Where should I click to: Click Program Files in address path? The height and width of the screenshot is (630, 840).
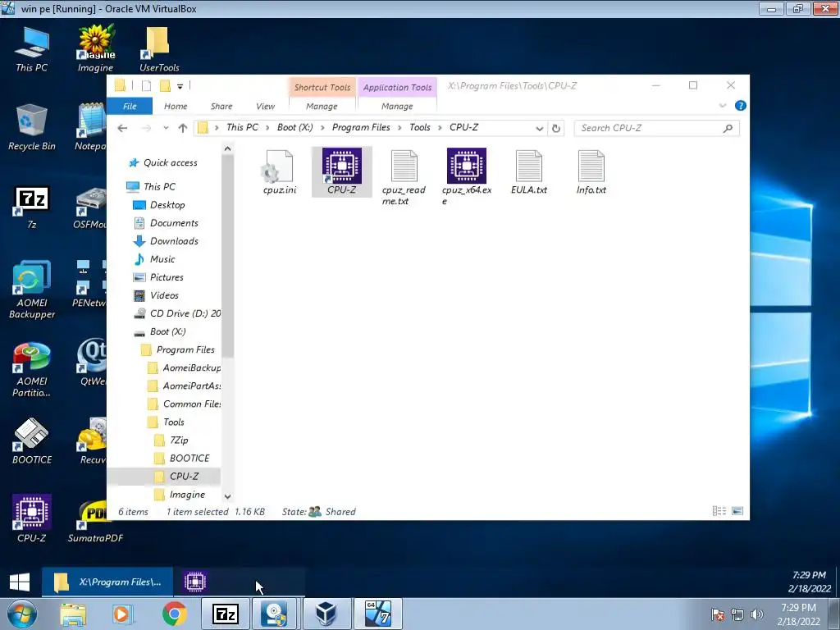click(x=361, y=127)
